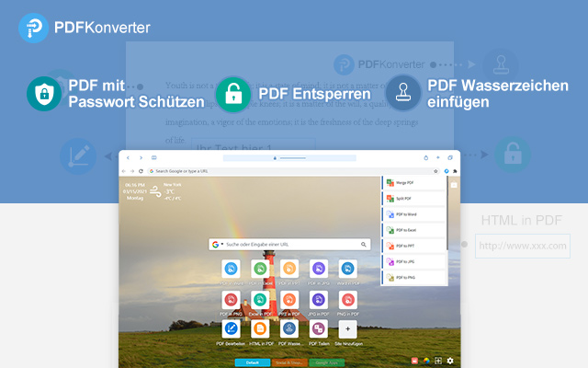Viewport: 588px width, 368px height.
Task: Open the JPG in PDF shortcut tile
Action: (x=319, y=300)
